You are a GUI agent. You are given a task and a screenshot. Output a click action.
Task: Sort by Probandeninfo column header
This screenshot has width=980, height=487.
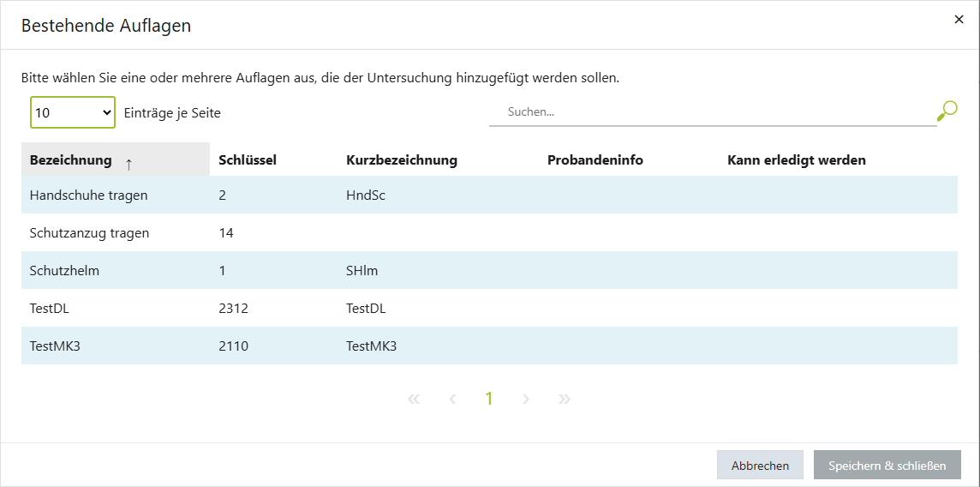(x=595, y=160)
